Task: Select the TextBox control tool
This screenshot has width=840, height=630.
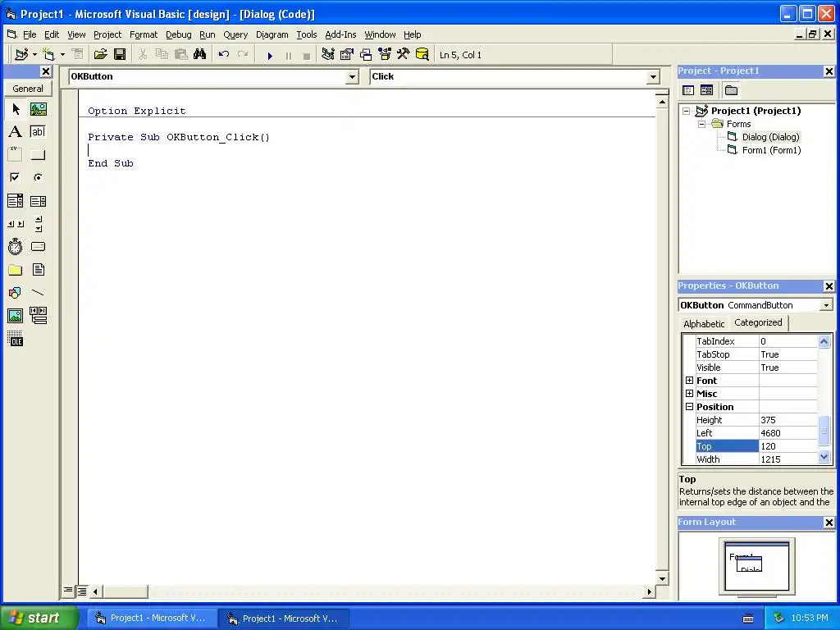Action: click(x=38, y=132)
